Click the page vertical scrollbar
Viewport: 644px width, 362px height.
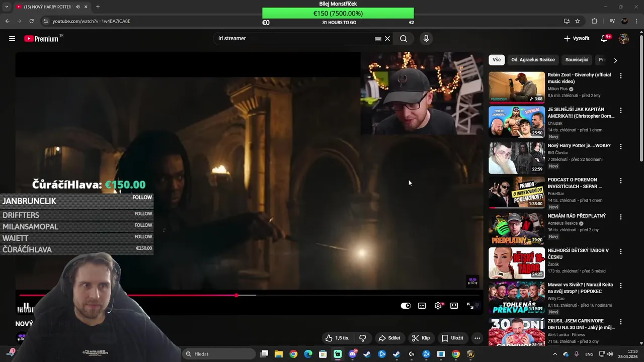(x=641, y=98)
